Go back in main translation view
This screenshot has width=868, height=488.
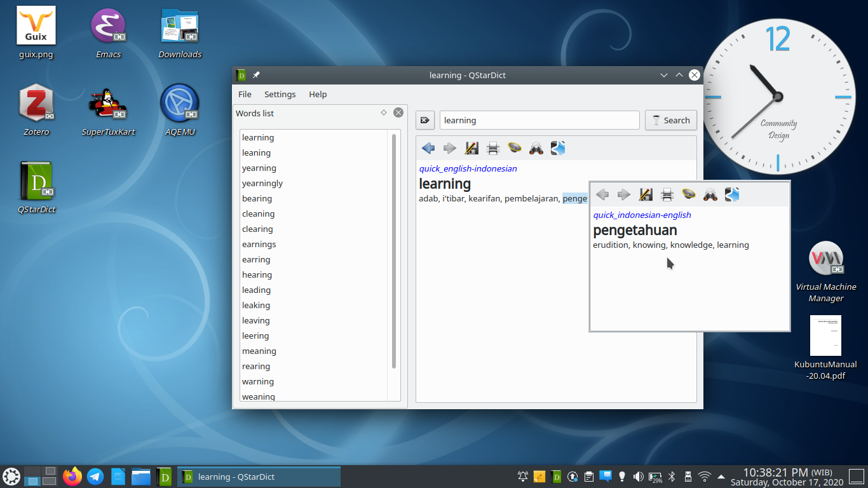[x=428, y=148]
